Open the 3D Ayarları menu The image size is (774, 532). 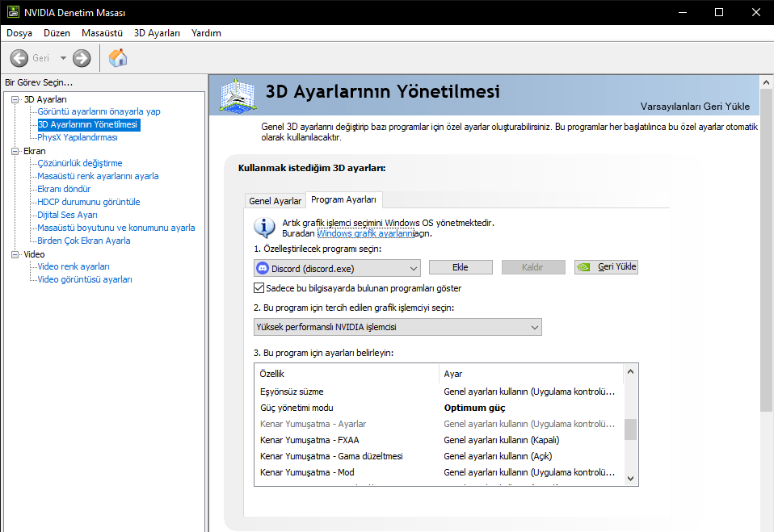[157, 33]
